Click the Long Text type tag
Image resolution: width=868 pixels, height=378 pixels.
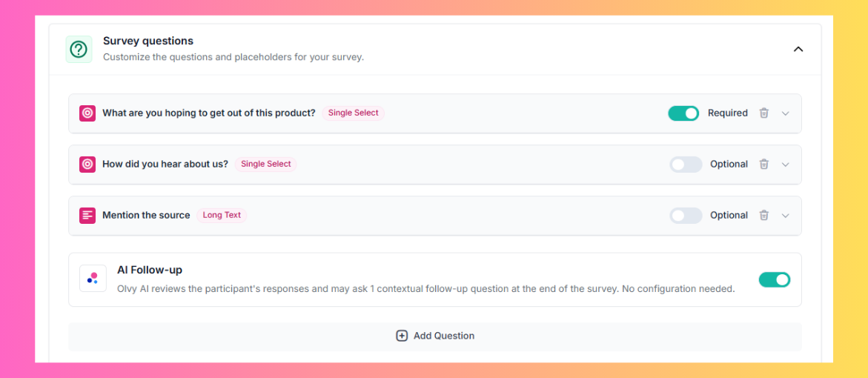(x=222, y=215)
